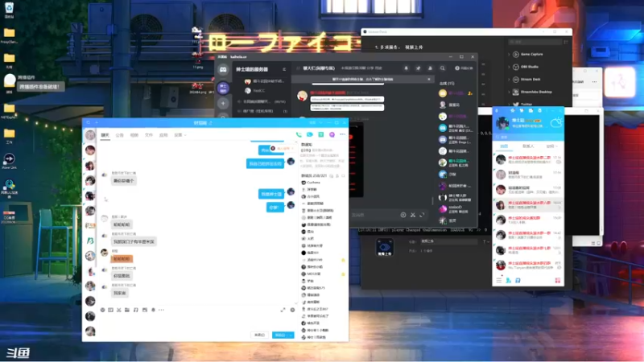Click the help link in Kaiheila header
The height and width of the screenshot is (362, 644).
point(464,68)
